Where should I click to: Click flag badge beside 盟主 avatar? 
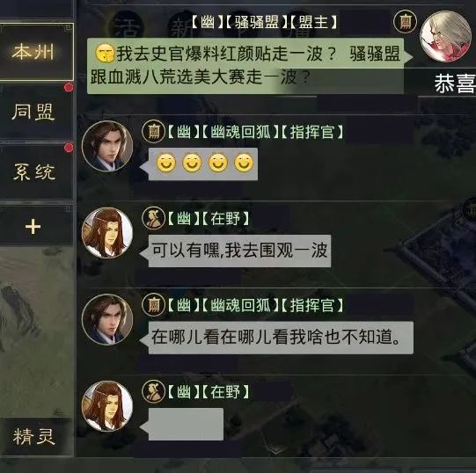[x=405, y=22]
